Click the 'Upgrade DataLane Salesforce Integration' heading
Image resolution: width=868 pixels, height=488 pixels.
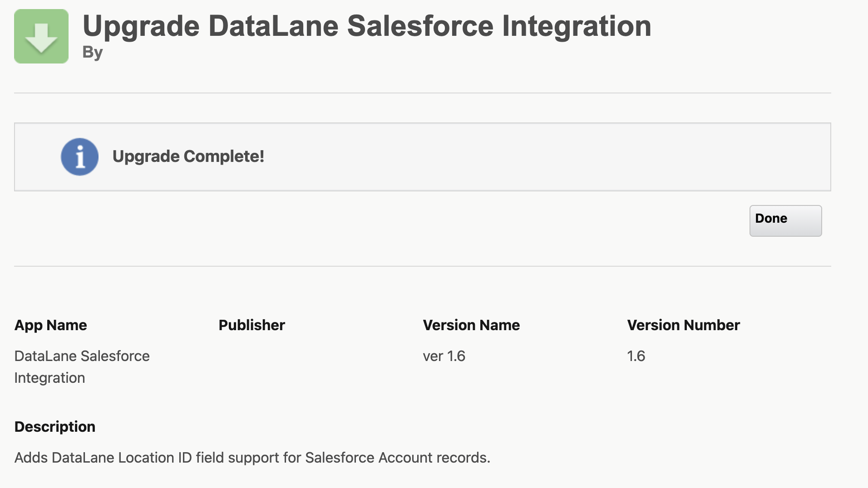tap(367, 26)
